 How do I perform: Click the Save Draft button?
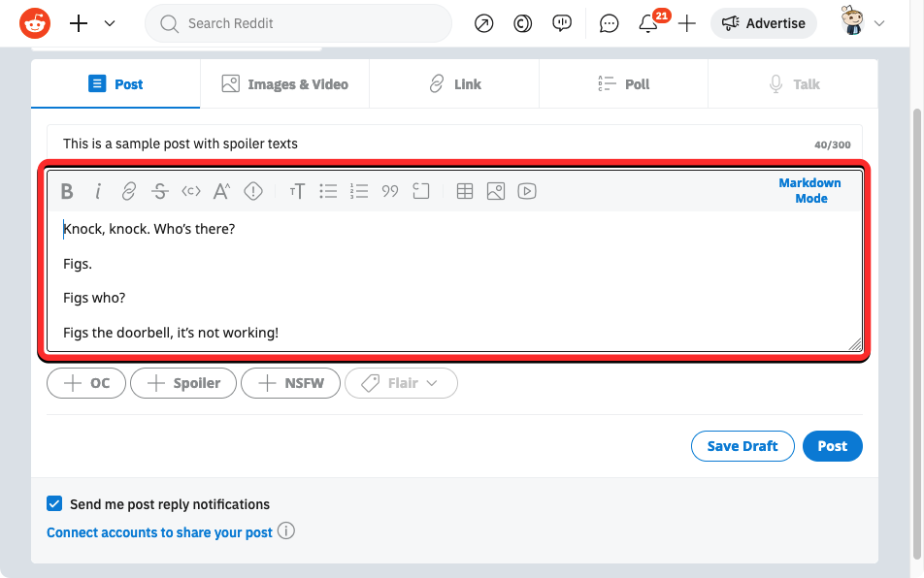coord(742,446)
